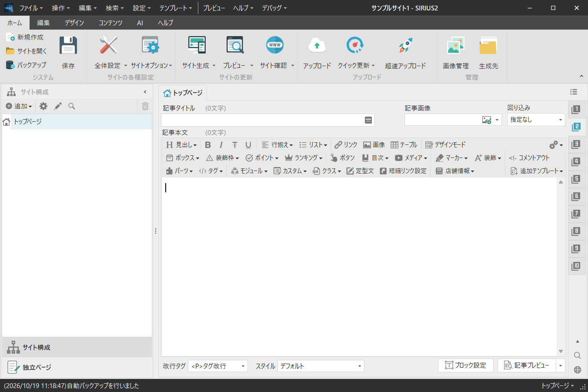Open 全体設定 wrench and screwdriver icon
Screen dimensions: 588x392
(x=108, y=45)
